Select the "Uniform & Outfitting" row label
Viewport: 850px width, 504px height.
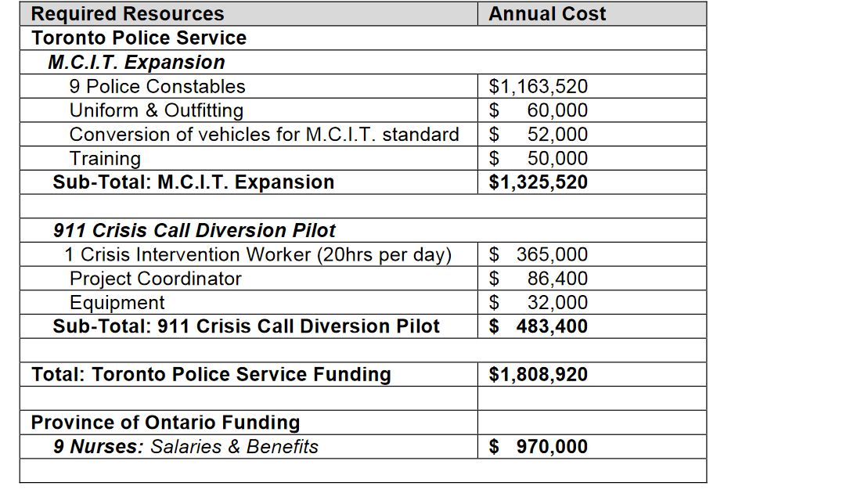[x=157, y=110]
